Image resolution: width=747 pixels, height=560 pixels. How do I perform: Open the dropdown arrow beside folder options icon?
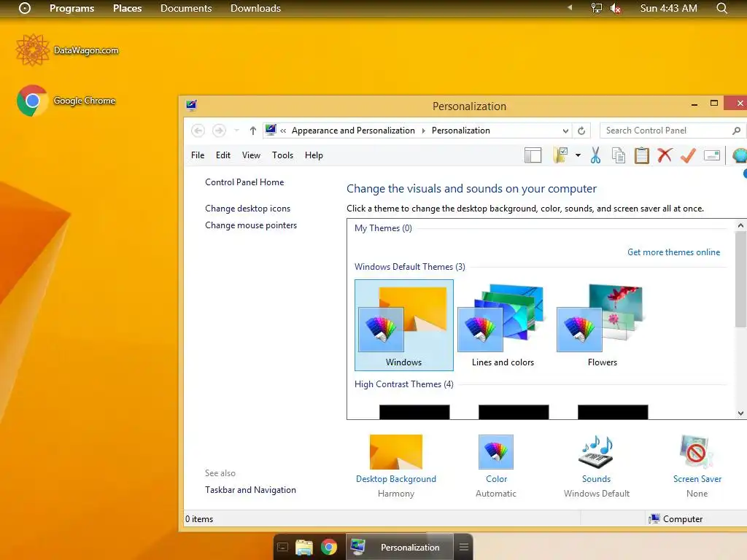pos(578,155)
